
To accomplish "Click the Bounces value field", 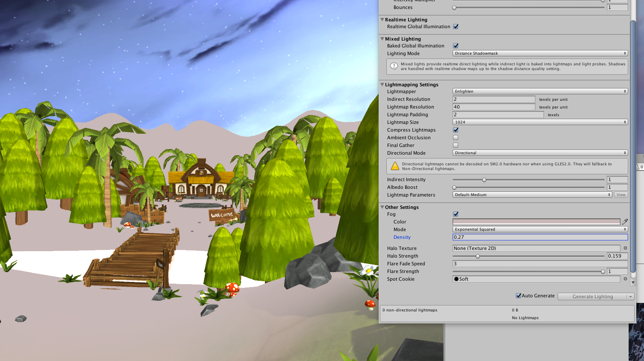I will click(x=617, y=7).
